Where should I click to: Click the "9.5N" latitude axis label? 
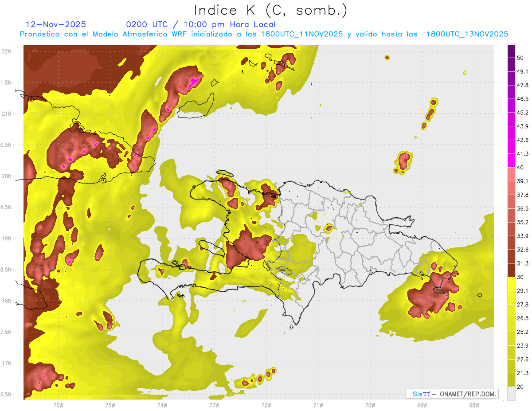6,207
